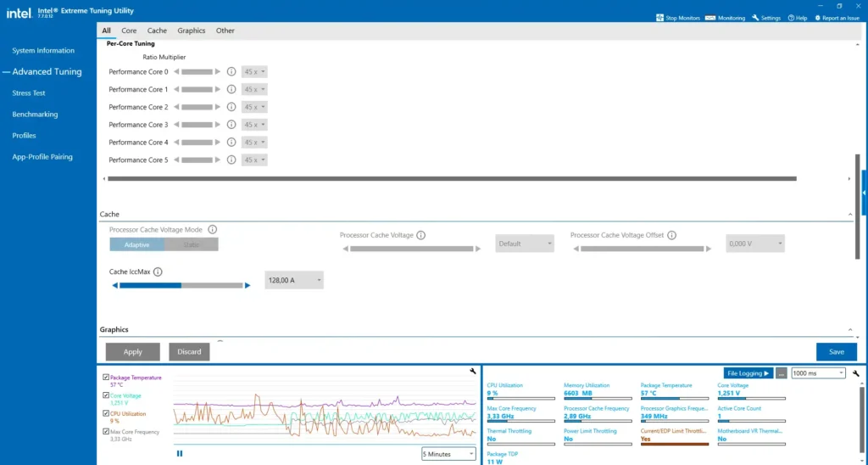
Task: Open info for Performance Core 1
Action: tap(231, 89)
